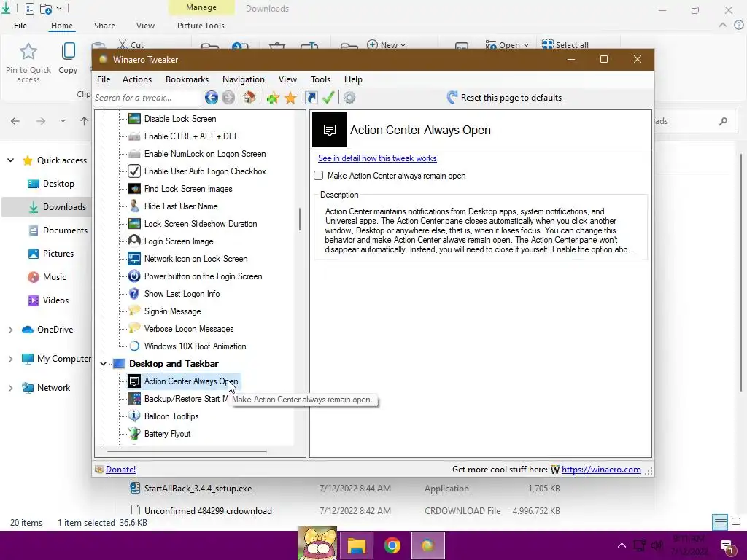Select Action Center Always Open tree item
This screenshot has width=747, height=560.
[x=191, y=381]
